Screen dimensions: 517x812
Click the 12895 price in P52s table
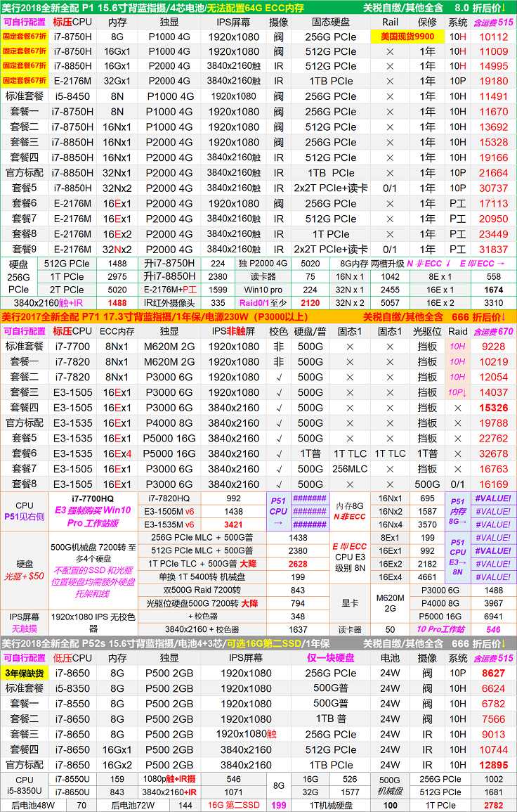tap(493, 764)
